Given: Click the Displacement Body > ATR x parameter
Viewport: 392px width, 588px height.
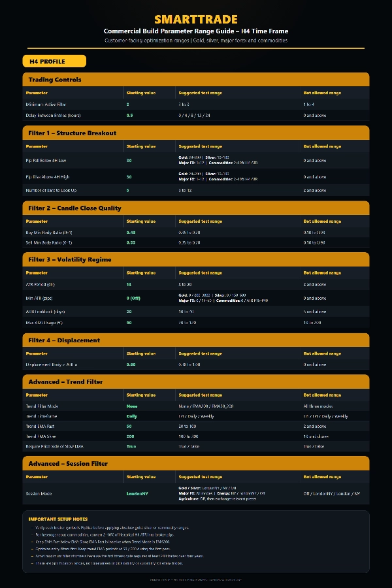Looking at the screenshot, I should pos(52,365).
